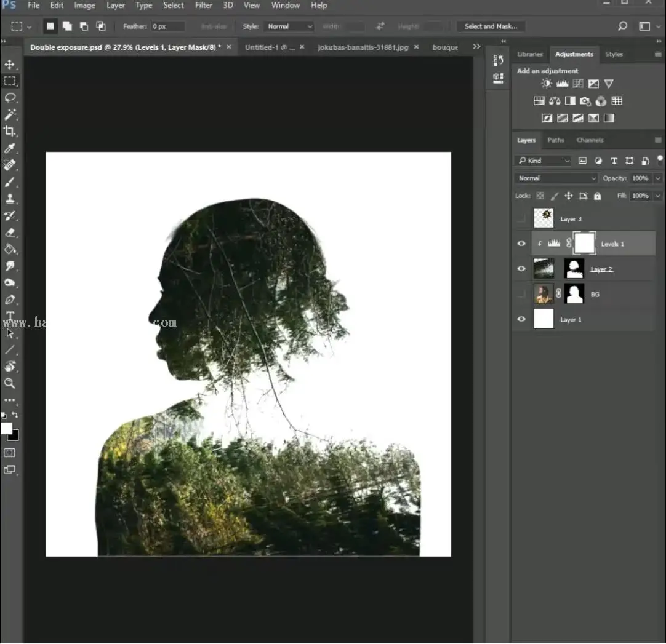The image size is (666, 644).
Task: Add a Black & White adjustment
Action: click(x=570, y=101)
